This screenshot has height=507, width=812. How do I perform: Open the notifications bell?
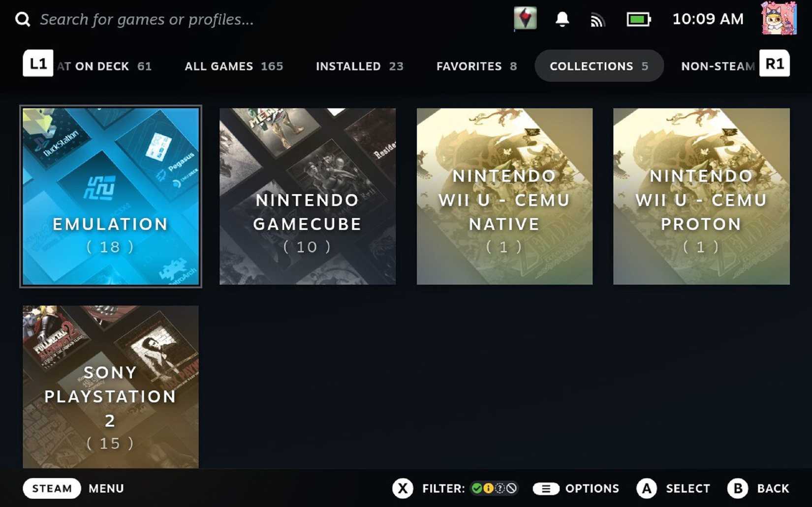tap(562, 20)
